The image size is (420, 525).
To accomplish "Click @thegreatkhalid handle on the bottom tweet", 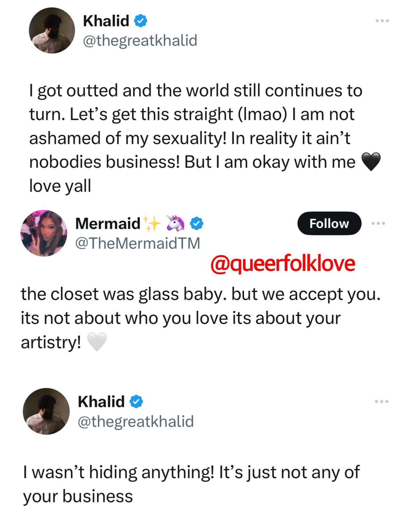I will pos(137,421).
